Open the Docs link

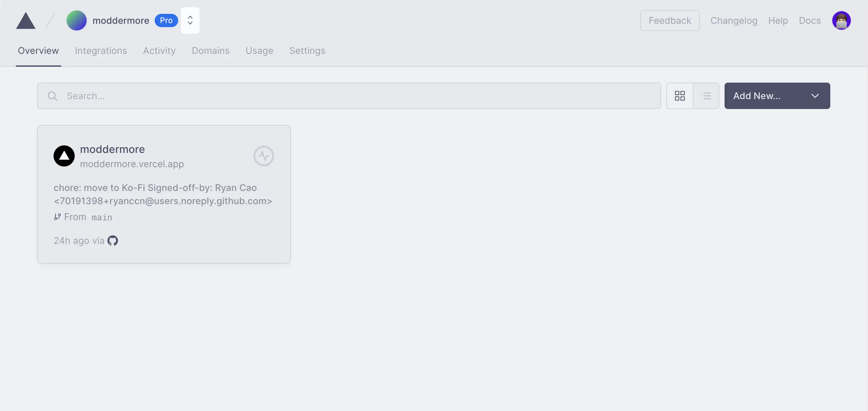tap(809, 20)
